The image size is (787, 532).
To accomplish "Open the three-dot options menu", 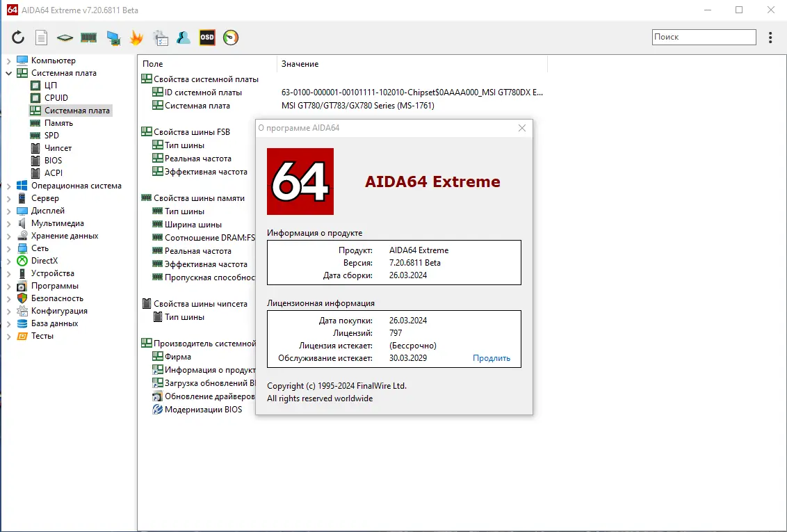I will click(x=770, y=37).
